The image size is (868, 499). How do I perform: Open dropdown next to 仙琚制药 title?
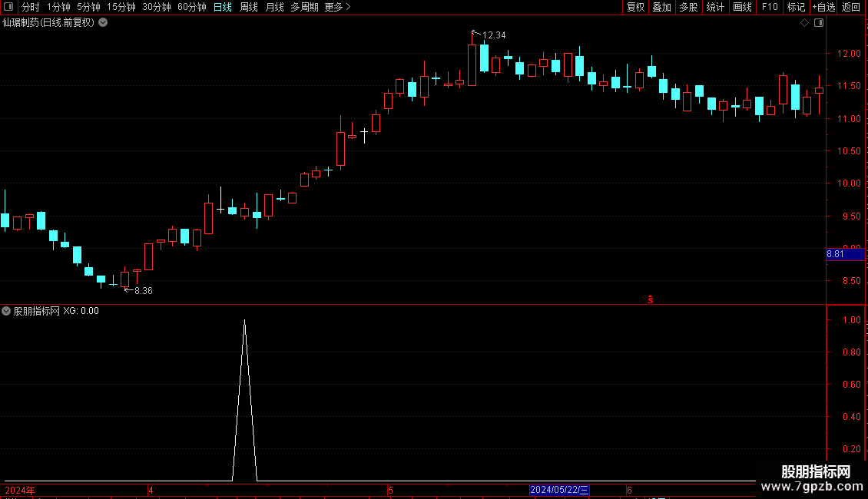click(103, 23)
